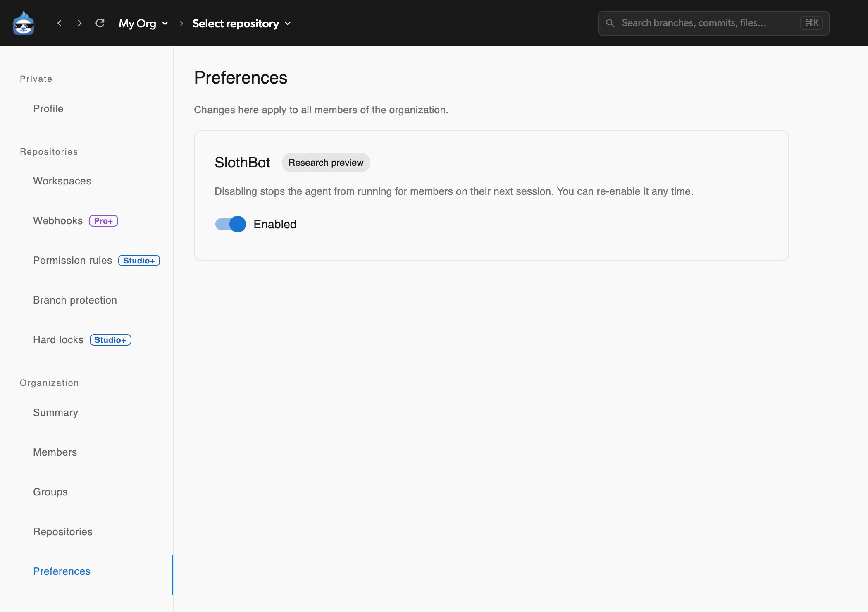Image resolution: width=868 pixels, height=612 pixels.
Task: Click the Pro+ badge next to Webhooks
Action: click(103, 221)
